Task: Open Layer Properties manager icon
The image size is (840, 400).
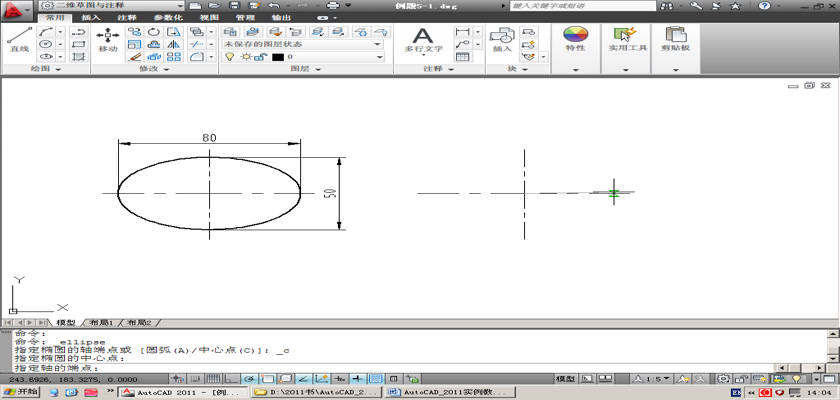Action: (x=229, y=32)
